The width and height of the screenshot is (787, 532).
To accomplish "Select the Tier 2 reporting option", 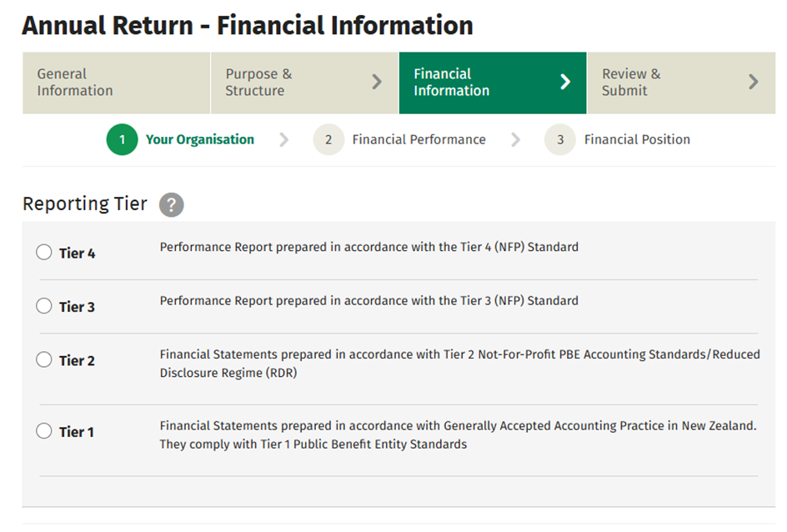I will (x=44, y=359).
